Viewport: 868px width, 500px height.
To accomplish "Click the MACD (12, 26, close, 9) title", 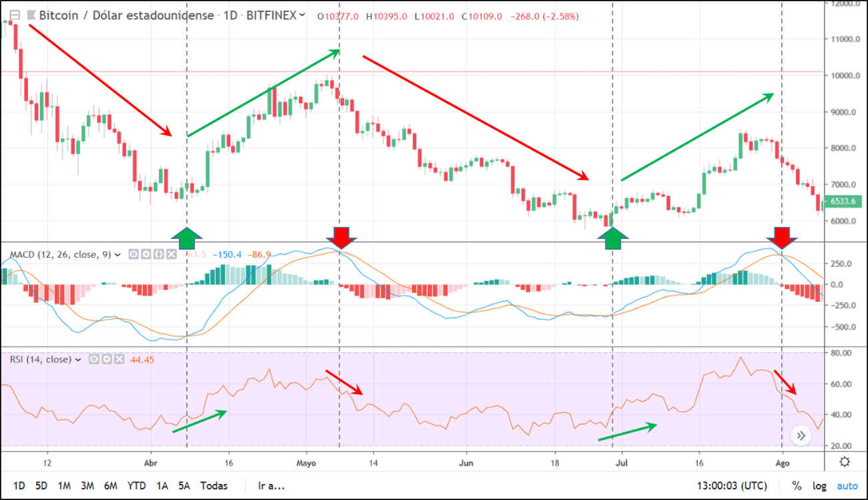I will (60, 254).
